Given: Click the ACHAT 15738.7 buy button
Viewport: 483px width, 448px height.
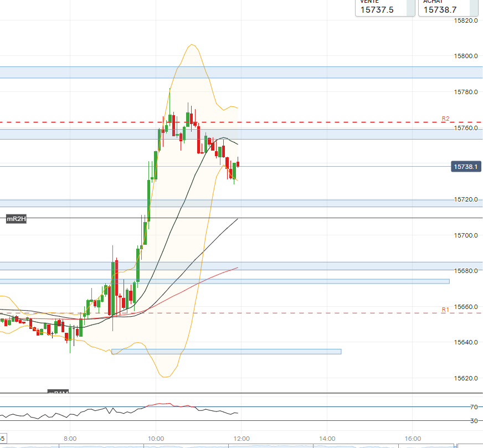Looking at the screenshot, I should pos(448,7).
